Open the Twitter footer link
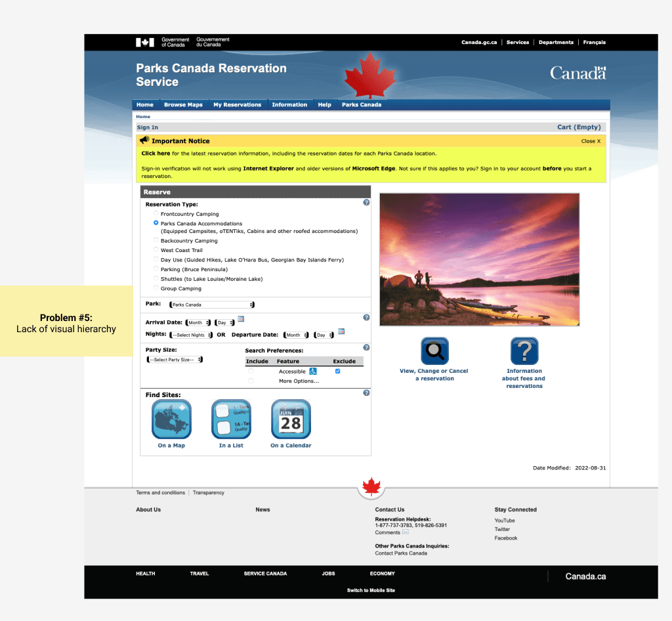672x621 pixels. click(502, 529)
